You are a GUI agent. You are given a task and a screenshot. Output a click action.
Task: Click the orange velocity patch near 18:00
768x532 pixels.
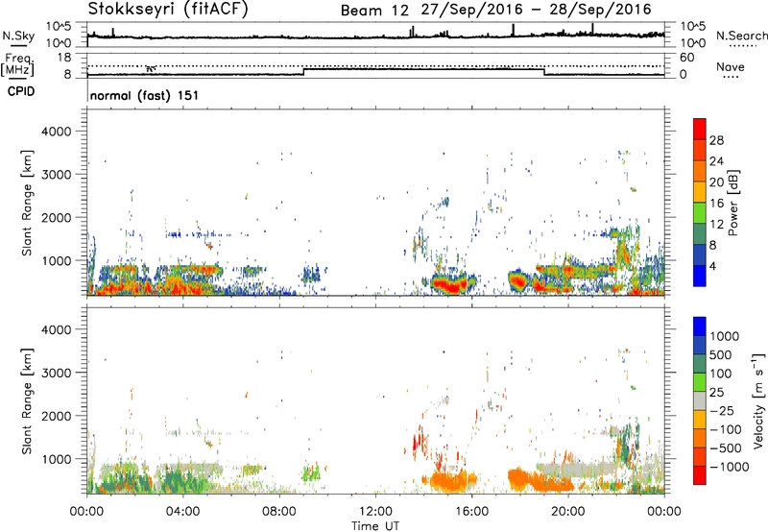point(518,477)
